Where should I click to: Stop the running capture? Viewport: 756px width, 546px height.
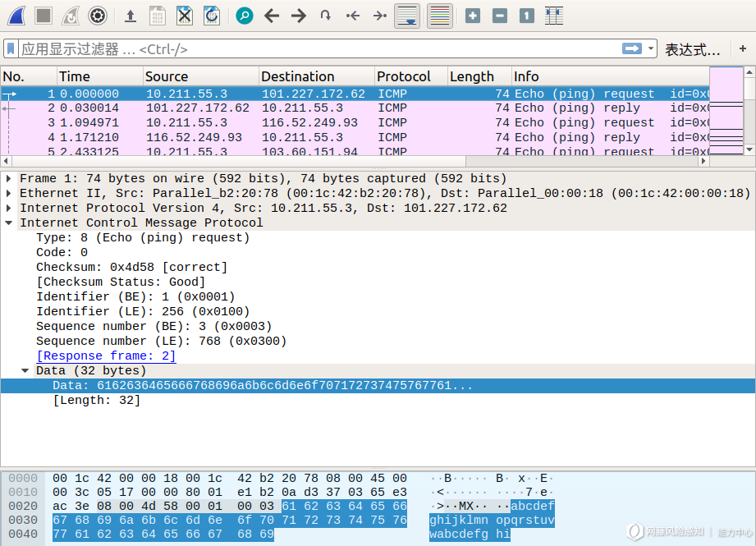[44, 16]
